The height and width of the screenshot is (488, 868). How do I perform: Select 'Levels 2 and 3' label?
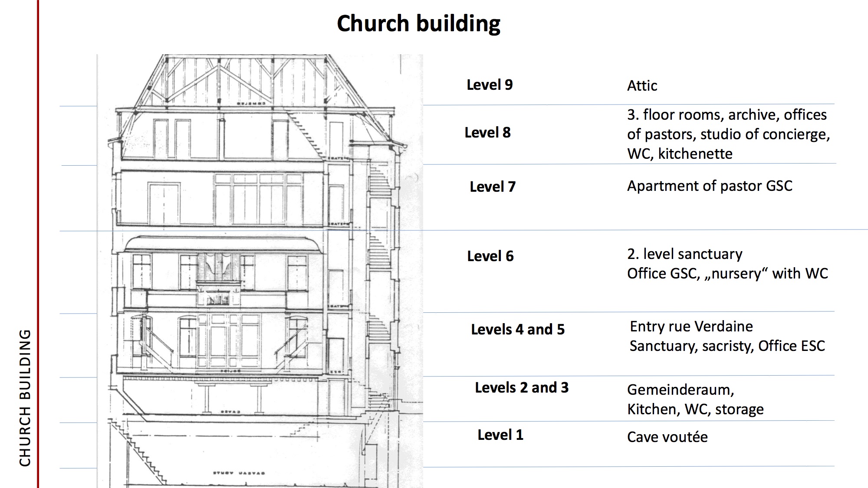pyautogui.click(x=522, y=387)
